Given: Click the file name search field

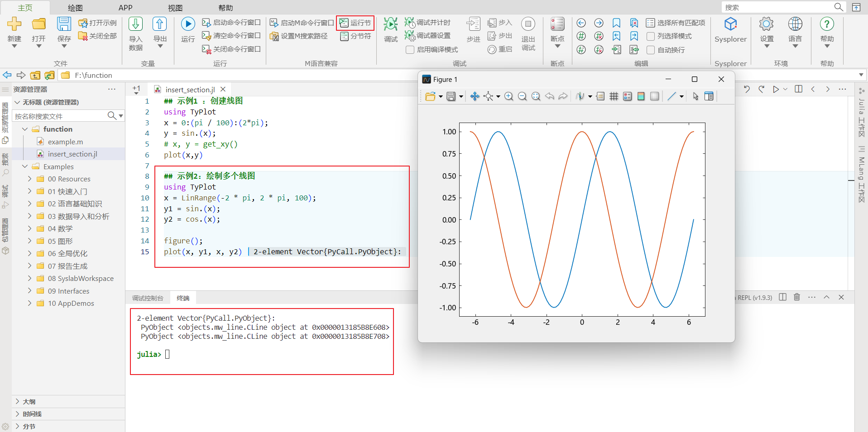Looking at the screenshot, I should coord(60,116).
